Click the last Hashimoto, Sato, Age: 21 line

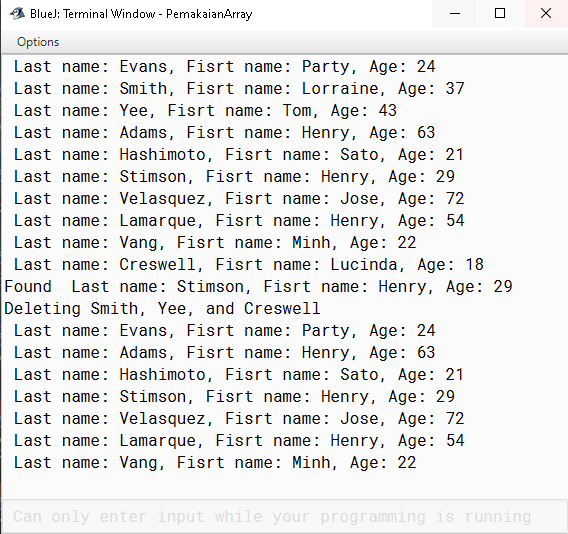(239, 375)
